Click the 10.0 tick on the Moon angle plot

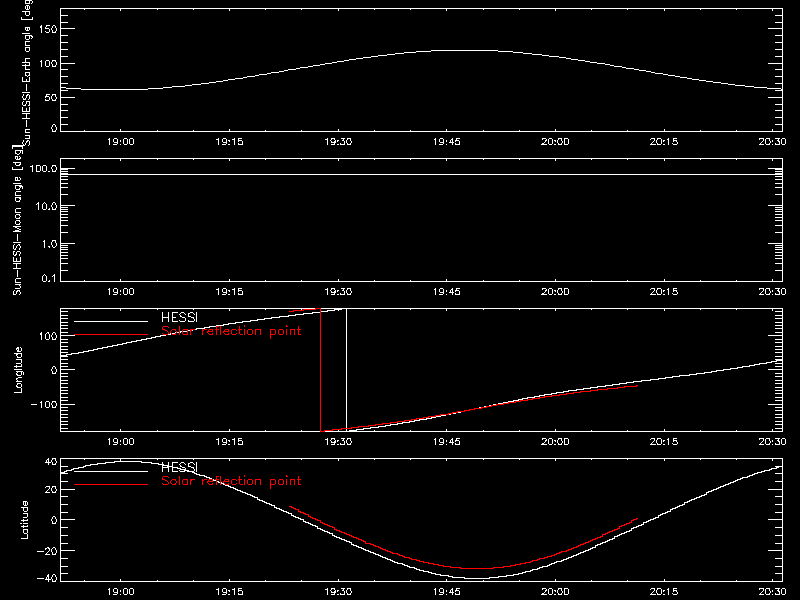(x=46, y=206)
